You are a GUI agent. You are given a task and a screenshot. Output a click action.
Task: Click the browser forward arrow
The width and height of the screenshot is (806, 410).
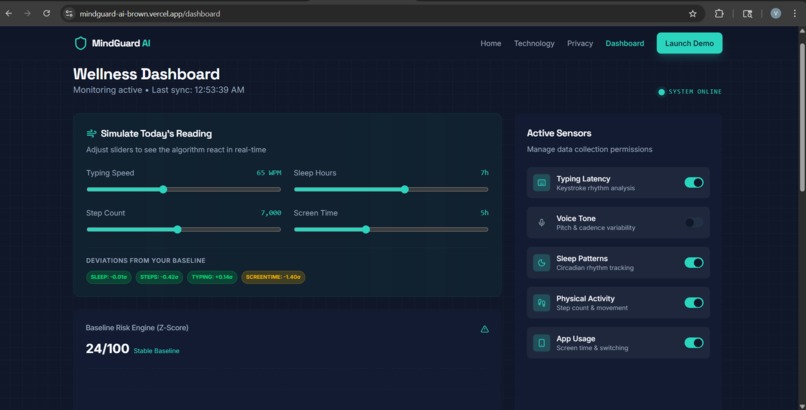27,13
